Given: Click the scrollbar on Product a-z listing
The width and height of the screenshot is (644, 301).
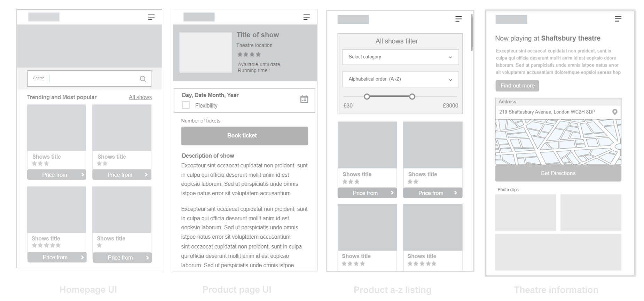Looking at the screenshot, I should click(472, 33).
